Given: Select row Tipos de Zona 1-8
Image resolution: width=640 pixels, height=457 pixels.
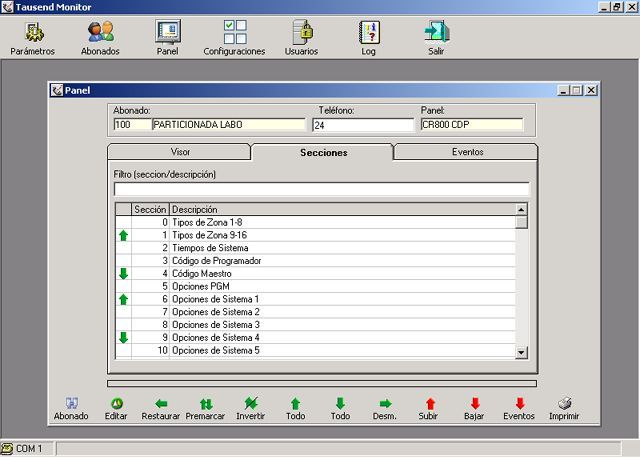Looking at the screenshot, I should [315, 222].
